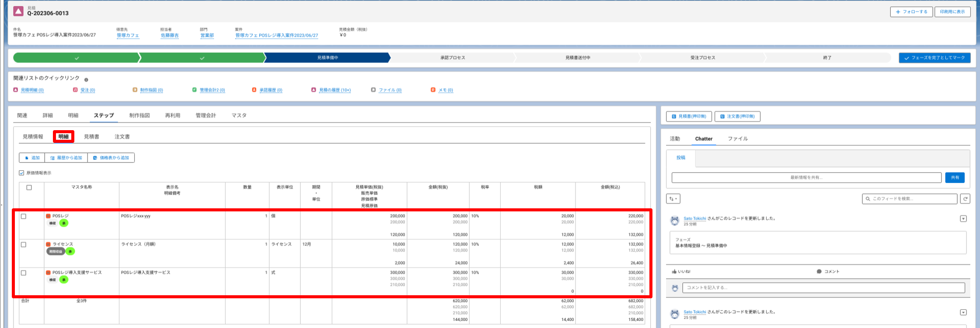
Task: Click the blue 共有 share button
Action: pyautogui.click(x=955, y=177)
